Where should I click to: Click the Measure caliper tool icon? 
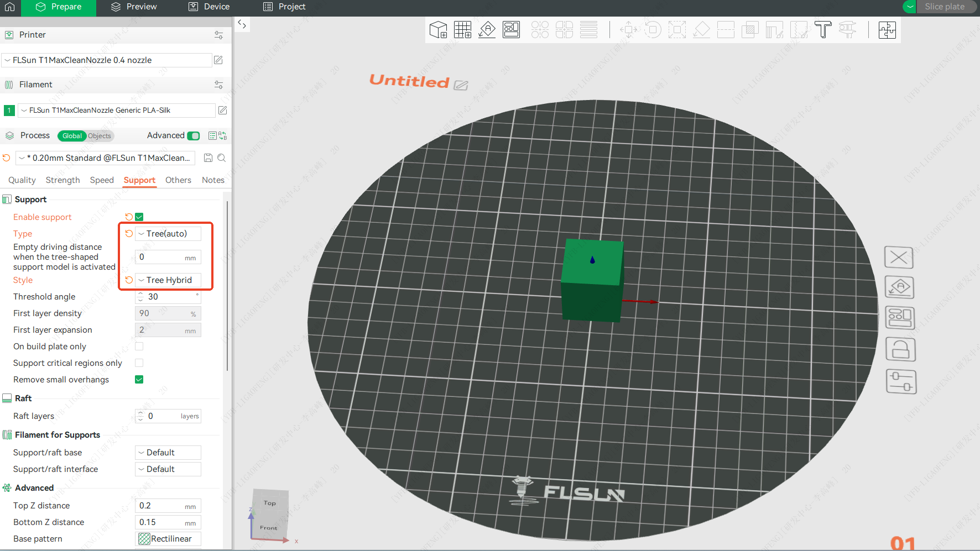coord(847,30)
